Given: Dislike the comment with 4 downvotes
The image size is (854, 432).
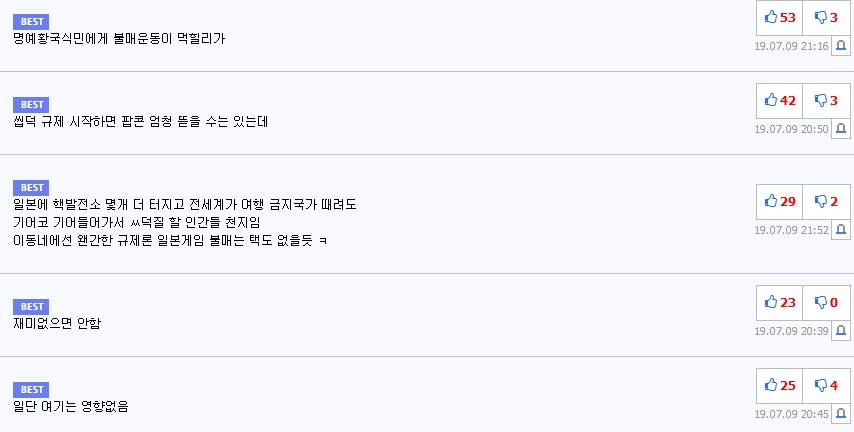Looking at the screenshot, I should pos(826,386).
